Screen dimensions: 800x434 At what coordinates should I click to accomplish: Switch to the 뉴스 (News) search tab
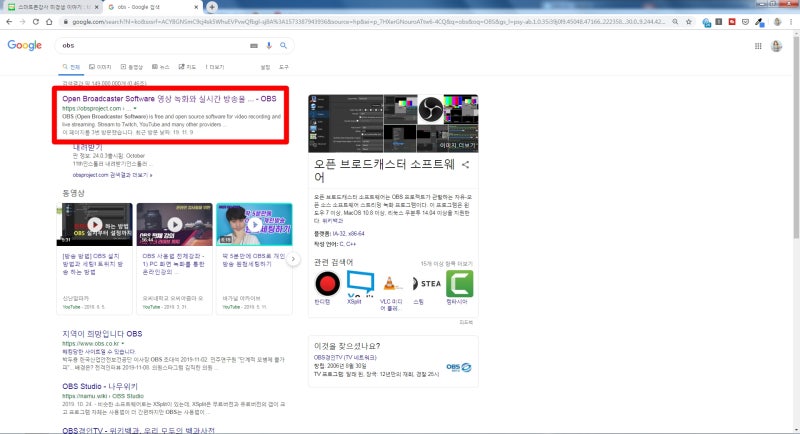(x=161, y=67)
